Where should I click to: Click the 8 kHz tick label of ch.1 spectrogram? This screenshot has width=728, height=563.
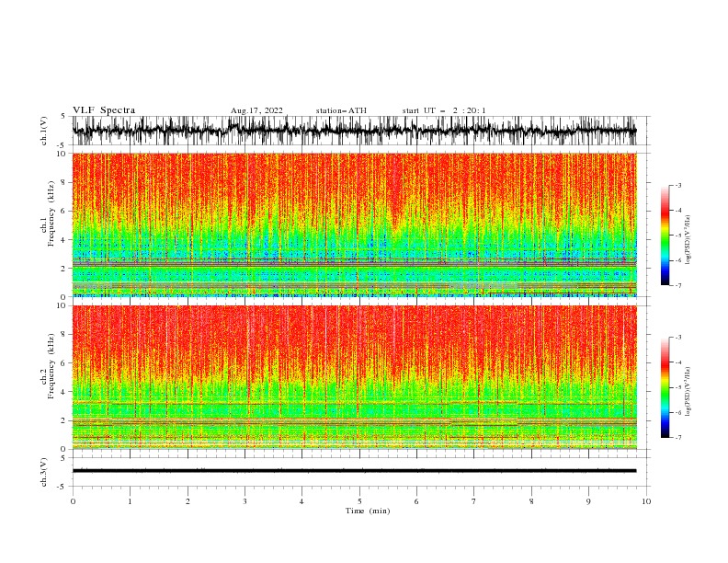[x=63, y=182]
